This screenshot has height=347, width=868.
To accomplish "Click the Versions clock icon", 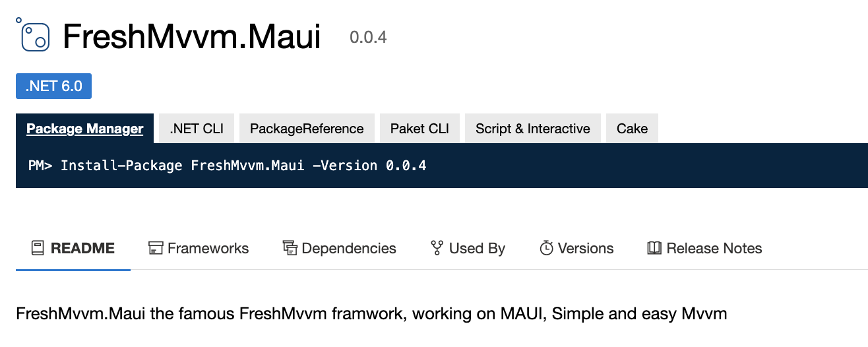I will point(546,249).
